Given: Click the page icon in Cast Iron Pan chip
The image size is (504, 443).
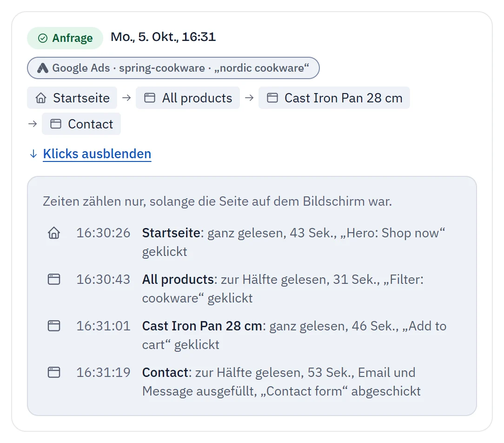Looking at the screenshot, I should 272,98.
